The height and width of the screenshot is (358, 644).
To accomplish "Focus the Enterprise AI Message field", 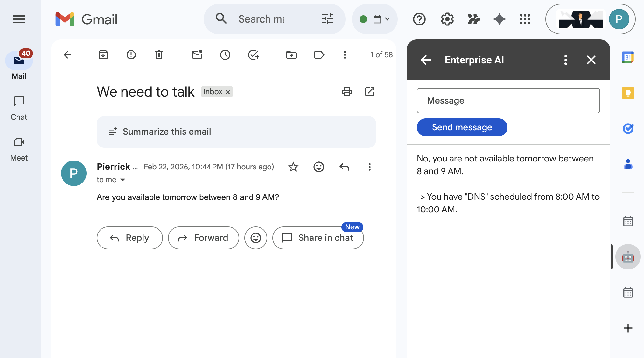I will click(508, 101).
